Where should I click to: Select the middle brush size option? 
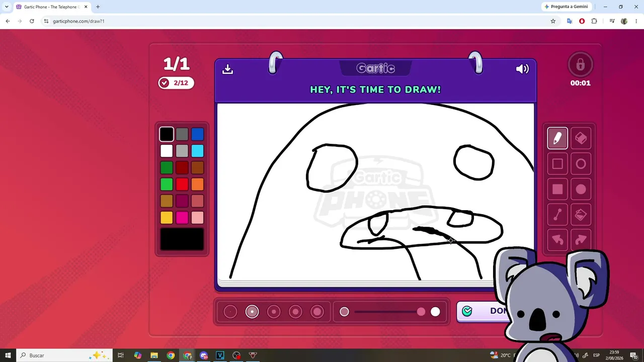(274, 312)
